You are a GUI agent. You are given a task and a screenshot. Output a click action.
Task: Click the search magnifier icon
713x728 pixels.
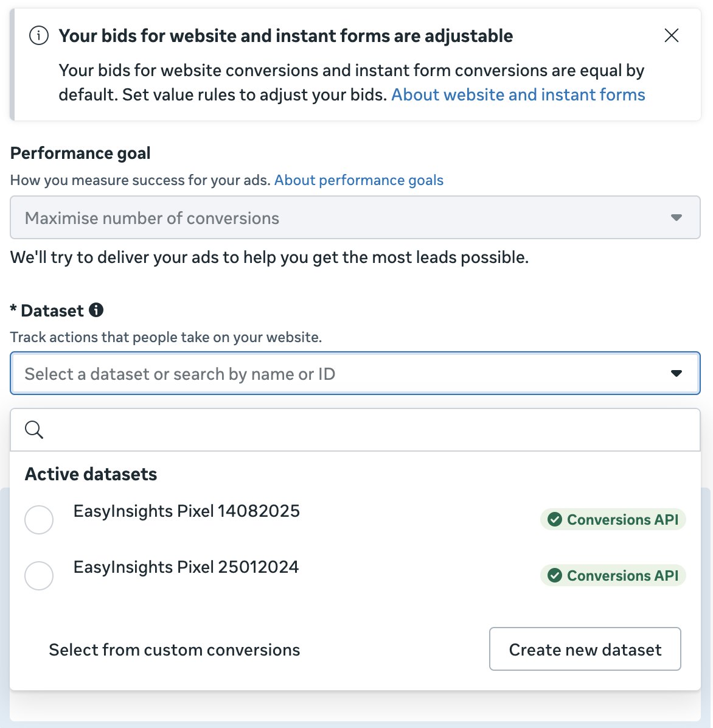click(x=34, y=430)
